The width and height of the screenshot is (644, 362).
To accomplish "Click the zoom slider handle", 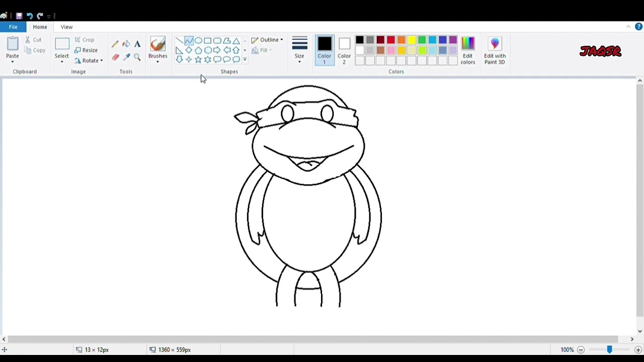I will point(609,349).
